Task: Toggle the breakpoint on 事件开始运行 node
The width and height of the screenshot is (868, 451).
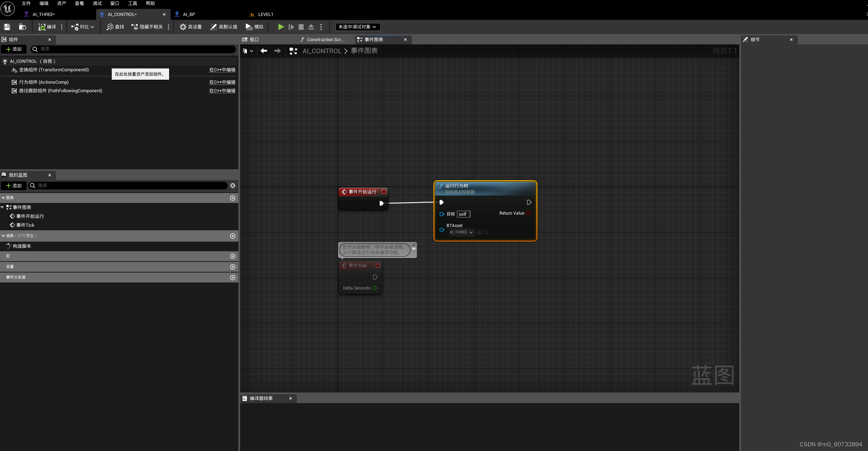Action: 384,192
